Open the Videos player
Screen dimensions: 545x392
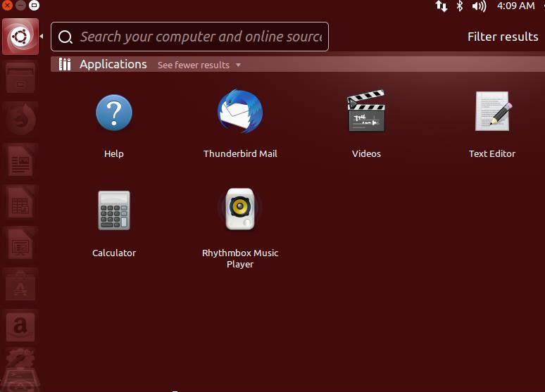tap(366, 111)
